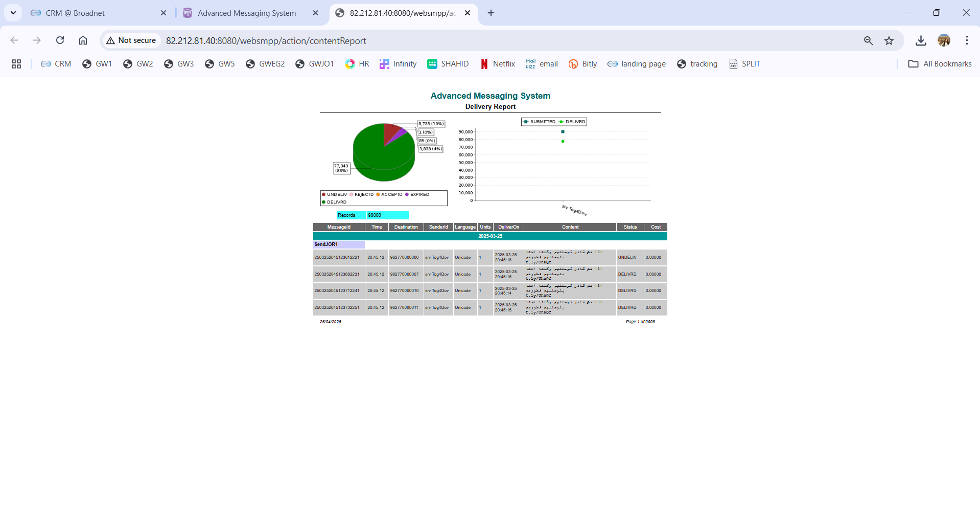Open the browser home page

(83, 40)
